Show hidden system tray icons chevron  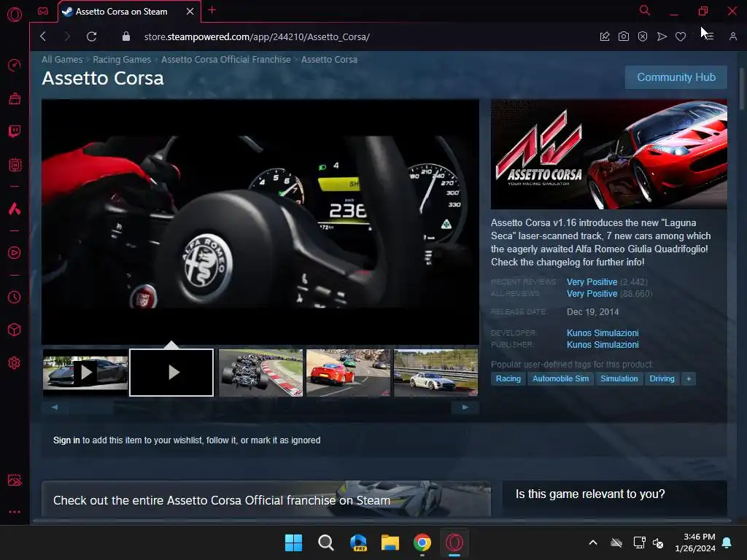[x=593, y=542]
